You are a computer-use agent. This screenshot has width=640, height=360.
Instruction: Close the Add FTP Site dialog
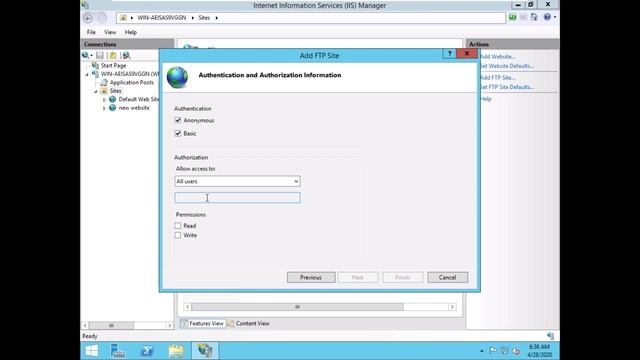(467, 53)
